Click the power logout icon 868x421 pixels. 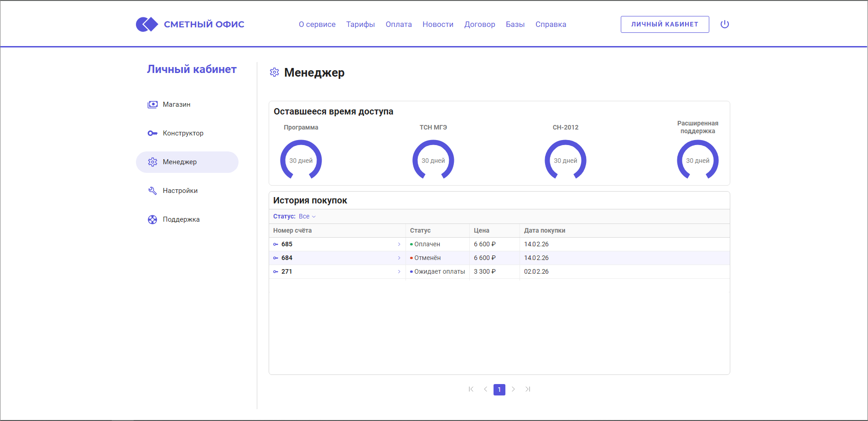(724, 24)
